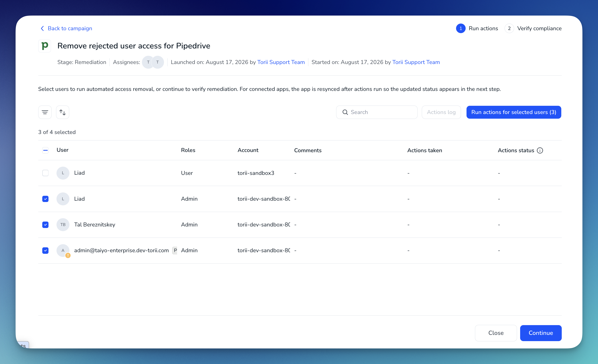This screenshot has width=598, height=364.
Task: Open the sort order button
Action: click(63, 112)
